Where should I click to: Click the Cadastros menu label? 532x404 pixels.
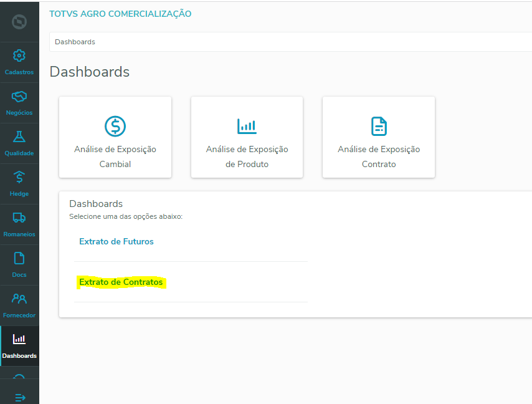pos(19,72)
